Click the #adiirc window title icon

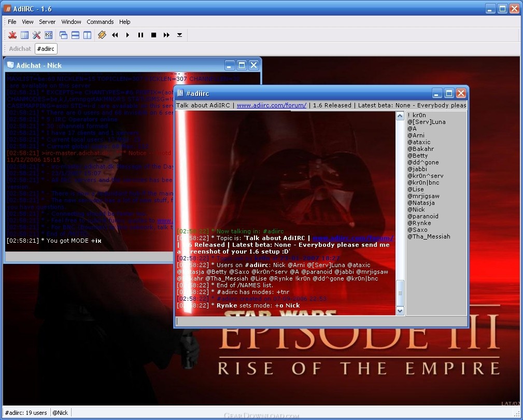tap(180, 93)
